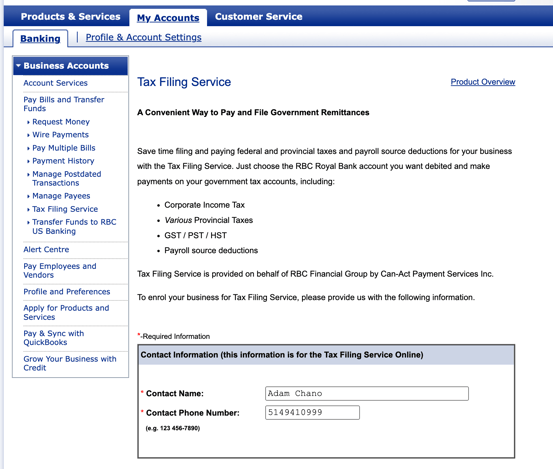Click the 'Corporate Income Tax' bullet text
The width and height of the screenshot is (553, 469).
pyautogui.click(x=205, y=205)
